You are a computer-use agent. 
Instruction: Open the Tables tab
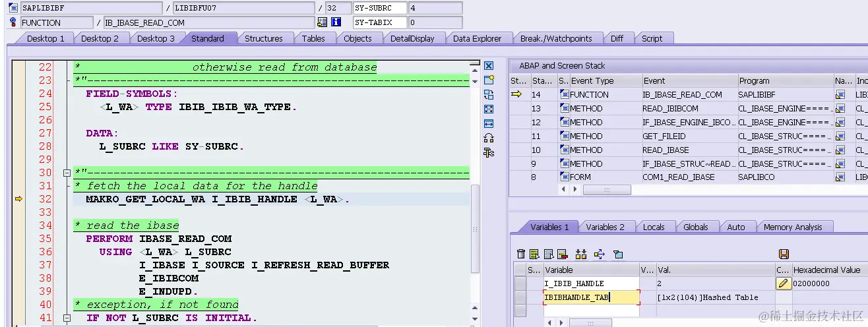313,38
